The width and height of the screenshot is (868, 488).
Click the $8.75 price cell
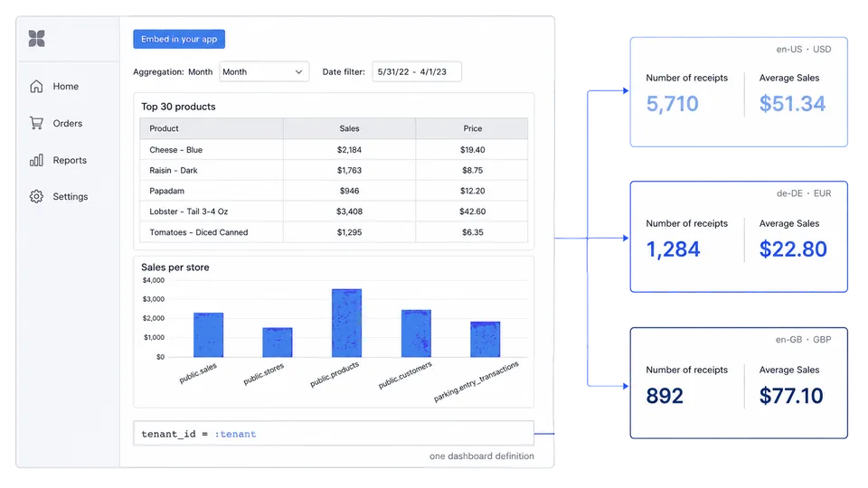point(472,171)
